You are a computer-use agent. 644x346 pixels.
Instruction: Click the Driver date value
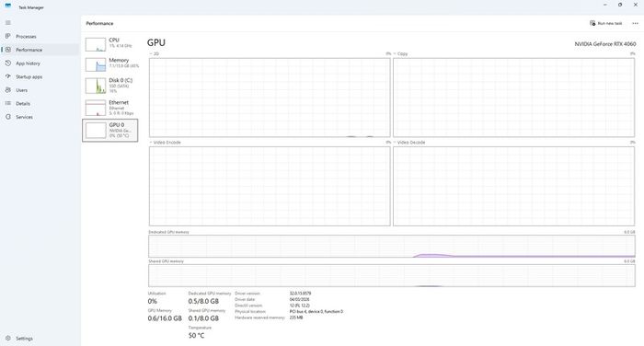[x=299, y=300]
